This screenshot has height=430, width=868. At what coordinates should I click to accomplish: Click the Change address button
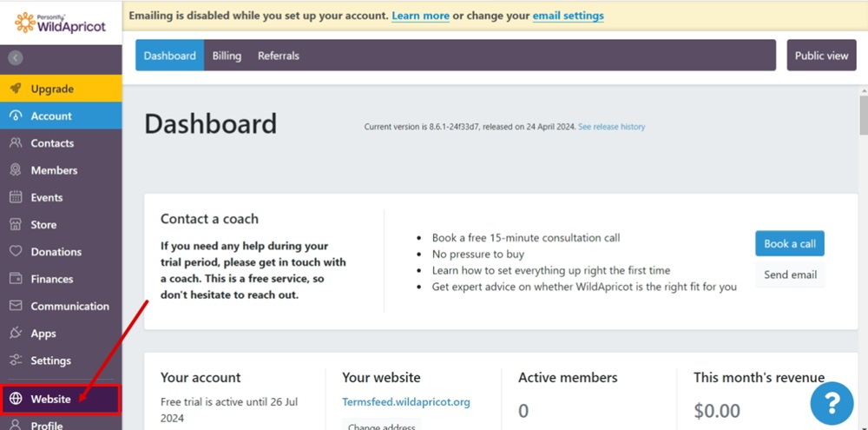pos(382,427)
